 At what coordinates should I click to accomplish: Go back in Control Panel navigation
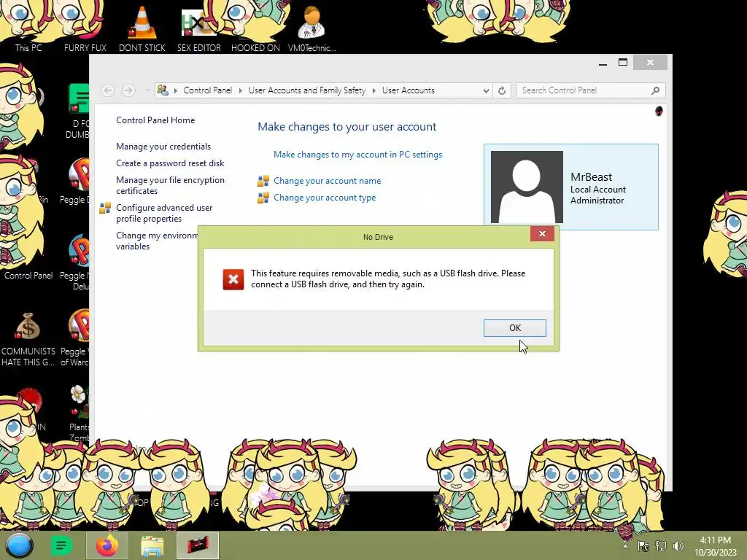[108, 90]
